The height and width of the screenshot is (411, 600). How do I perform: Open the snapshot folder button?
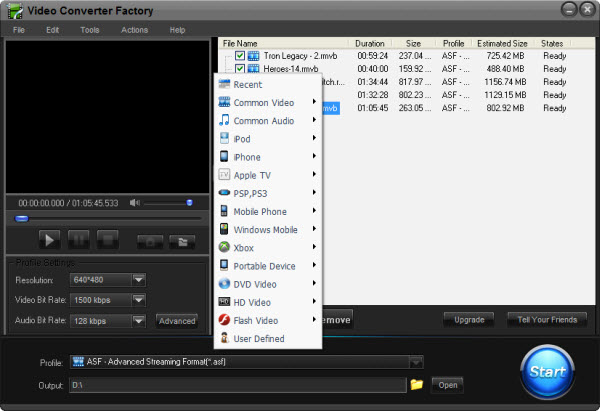183,241
